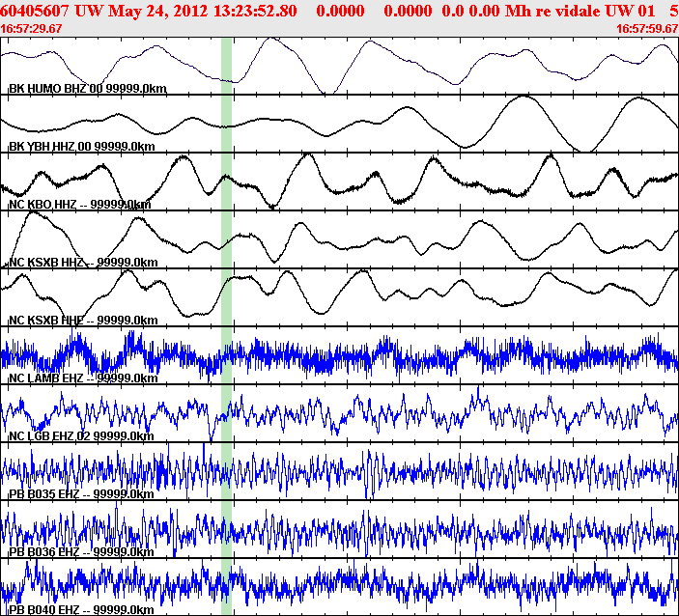Screen dimensions: 679x616
Task: Click the start time 16:57:29.67
Action: point(31,29)
